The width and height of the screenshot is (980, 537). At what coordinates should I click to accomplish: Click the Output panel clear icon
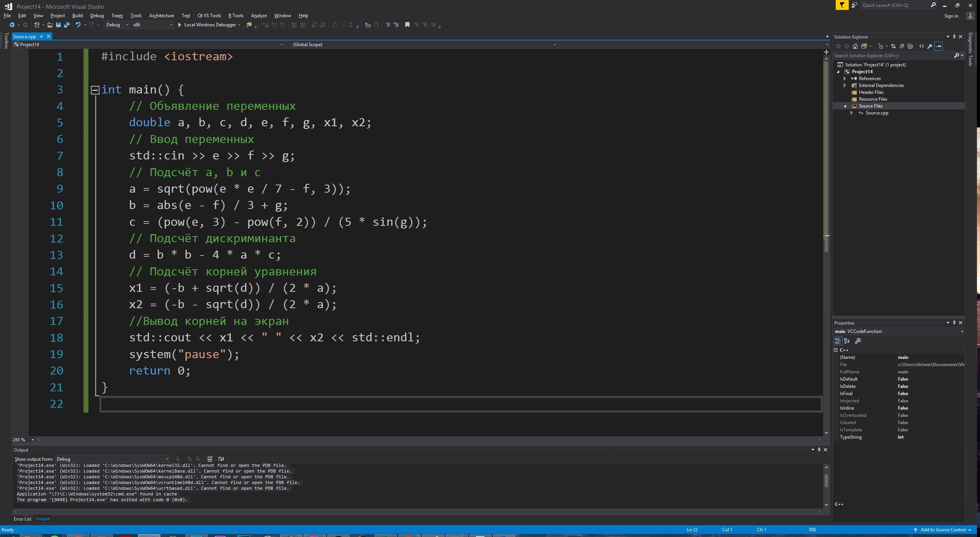[210, 458]
